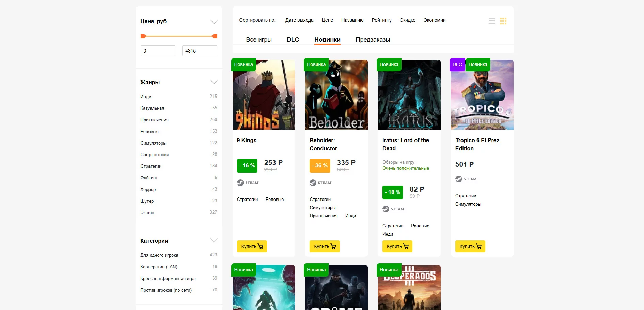Switch to grid view layout

(503, 21)
